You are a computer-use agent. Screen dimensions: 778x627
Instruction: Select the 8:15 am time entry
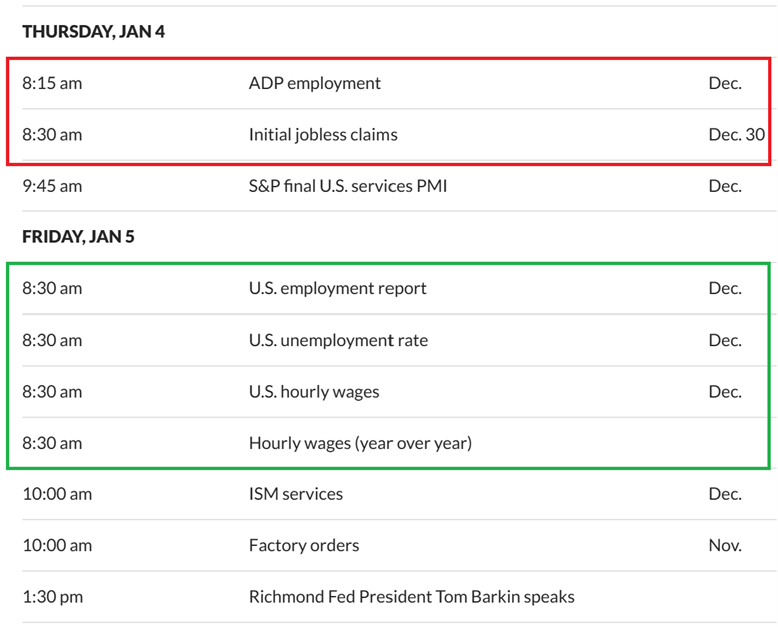52,83
